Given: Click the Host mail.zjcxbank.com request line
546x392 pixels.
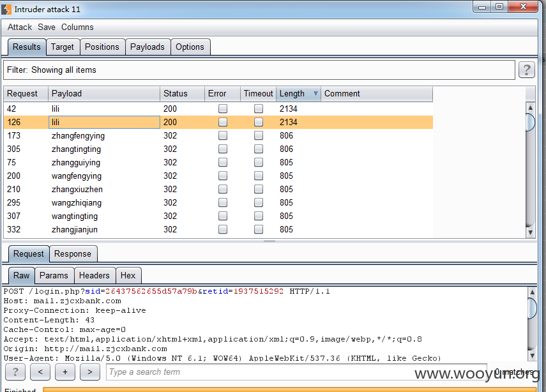Looking at the screenshot, I should [x=63, y=301].
